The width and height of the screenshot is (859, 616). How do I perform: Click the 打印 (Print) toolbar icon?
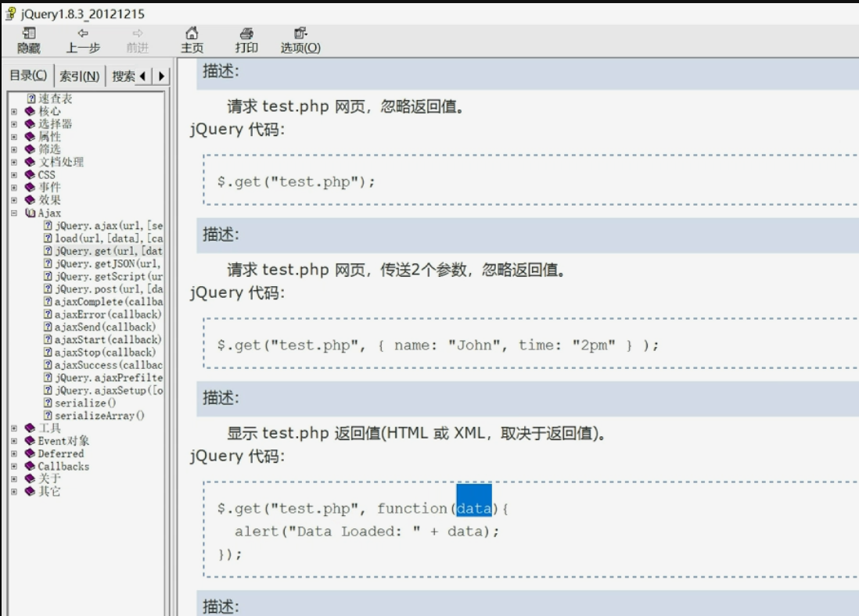(246, 41)
